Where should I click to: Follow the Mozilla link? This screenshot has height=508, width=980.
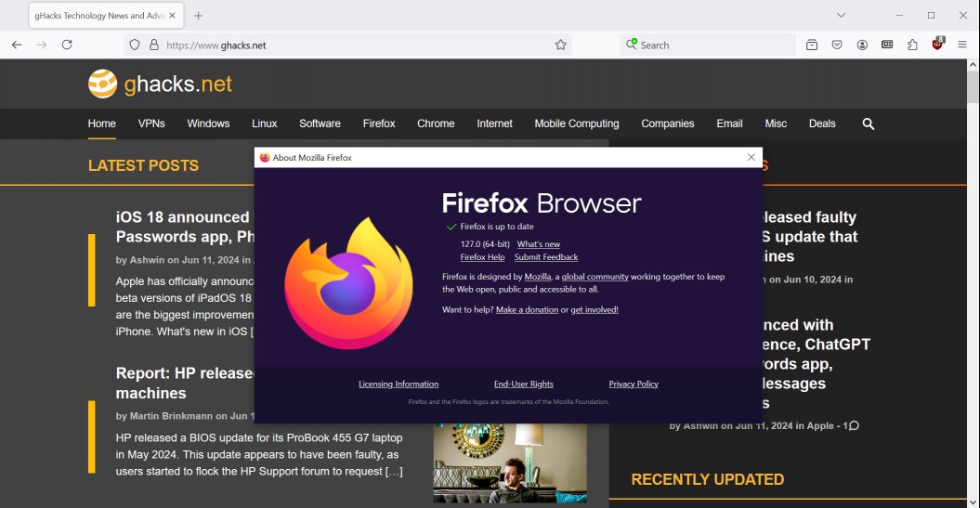click(538, 277)
